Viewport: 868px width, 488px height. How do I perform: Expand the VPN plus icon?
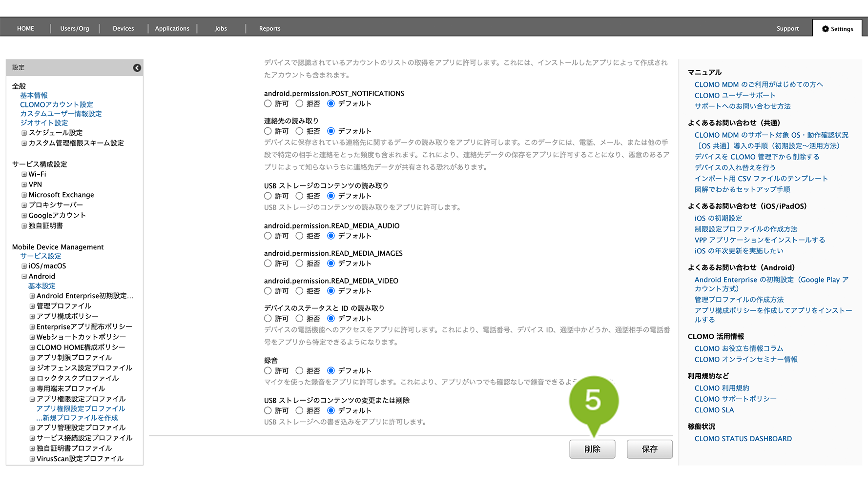24,184
